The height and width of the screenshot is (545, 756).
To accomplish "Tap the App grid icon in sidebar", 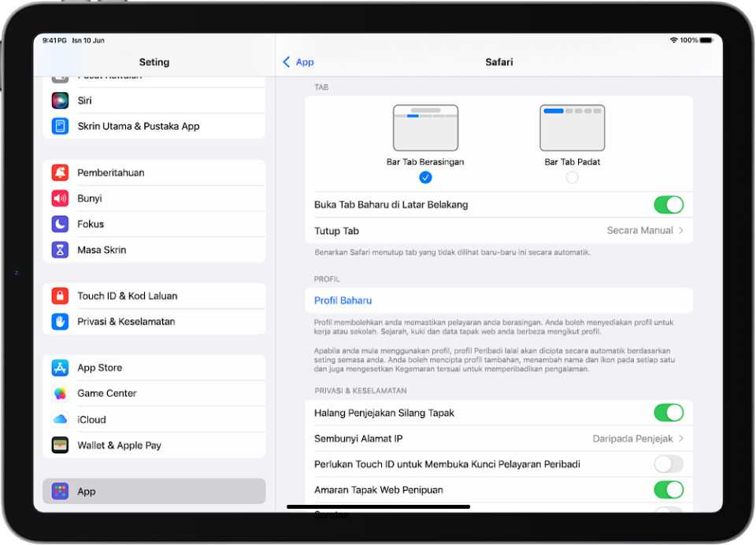I will (60, 491).
